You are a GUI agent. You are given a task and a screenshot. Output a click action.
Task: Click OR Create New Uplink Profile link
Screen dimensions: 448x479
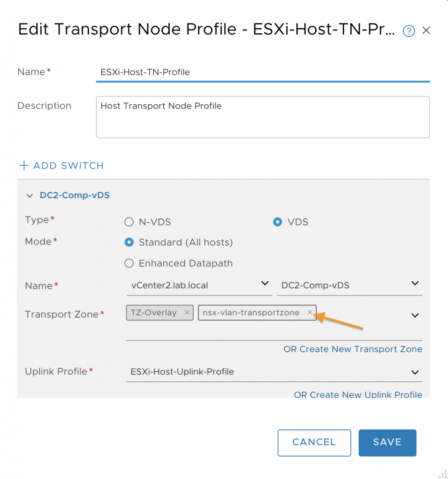(358, 394)
